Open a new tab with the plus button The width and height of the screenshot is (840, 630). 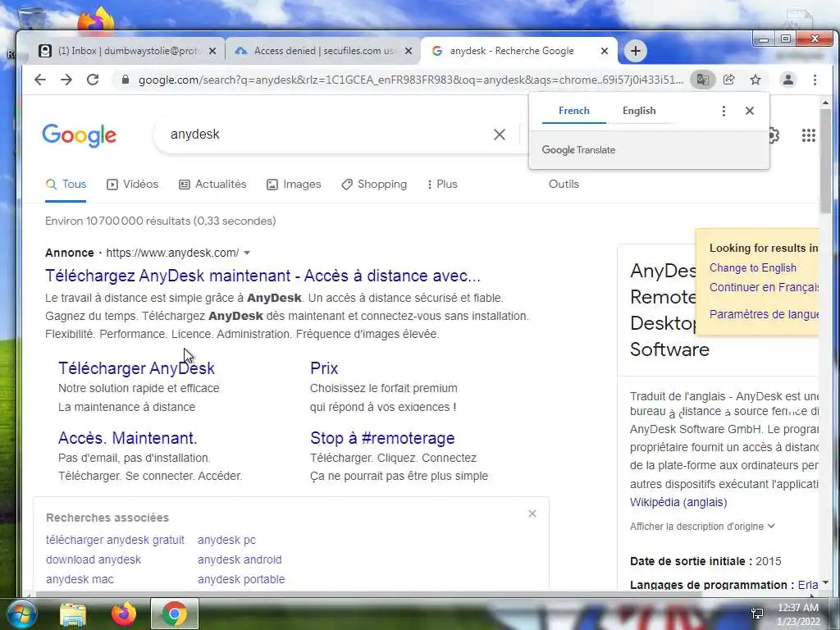(x=636, y=51)
